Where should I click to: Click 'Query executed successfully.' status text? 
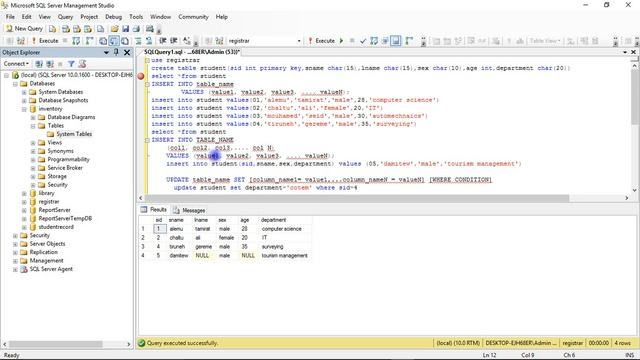(x=182, y=343)
